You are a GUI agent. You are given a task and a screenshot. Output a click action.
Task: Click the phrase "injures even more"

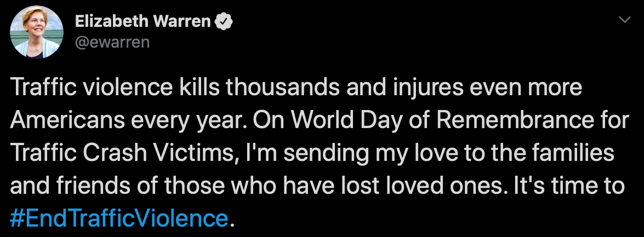point(457,88)
